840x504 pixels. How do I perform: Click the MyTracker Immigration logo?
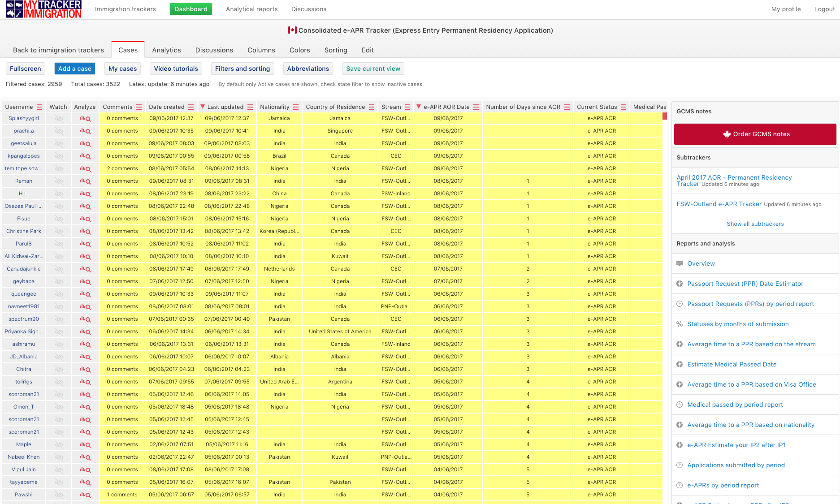(43, 9)
